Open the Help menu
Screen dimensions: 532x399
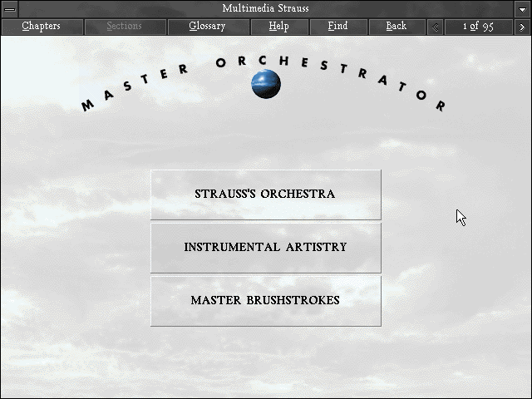(x=279, y=27)
